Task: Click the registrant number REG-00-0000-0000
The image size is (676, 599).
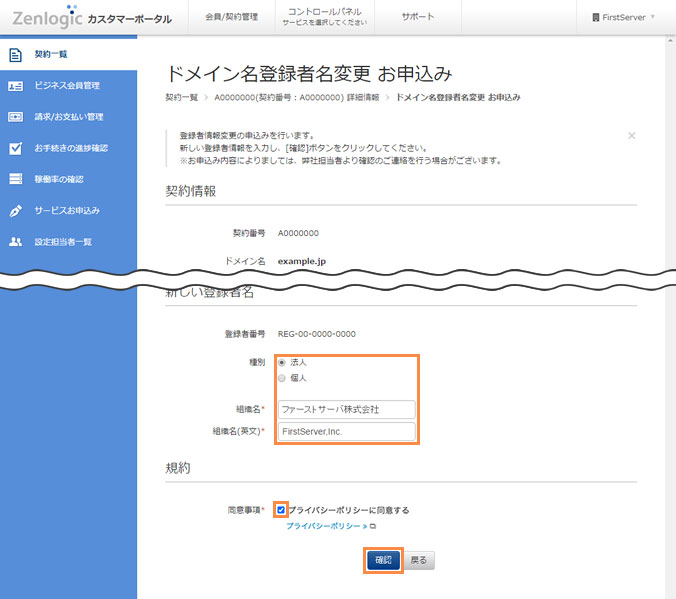Action: [x=316, y=334]
